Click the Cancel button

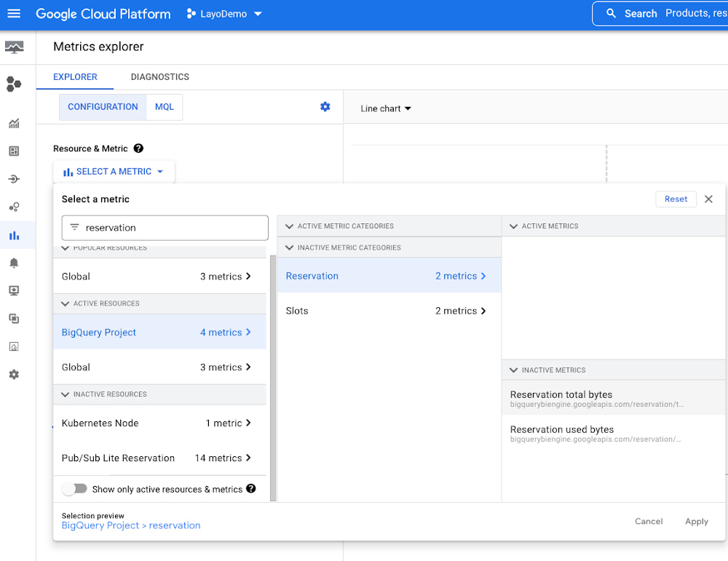[x=649, y=521]
